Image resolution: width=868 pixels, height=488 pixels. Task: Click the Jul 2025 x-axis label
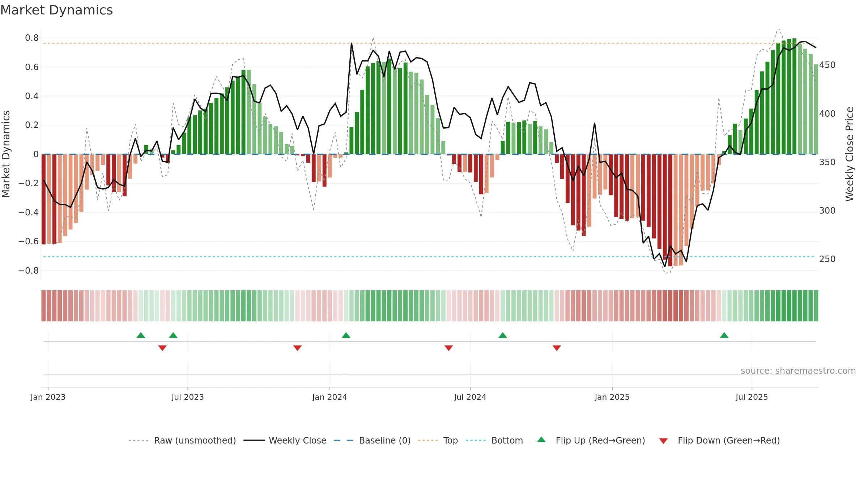(752, 397)
